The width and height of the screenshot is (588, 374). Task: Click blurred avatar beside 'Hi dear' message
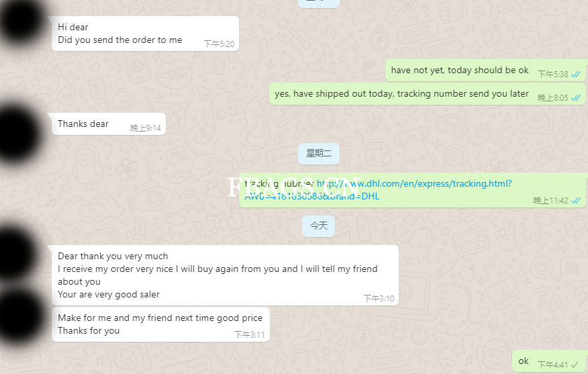(x=23, y=21)
